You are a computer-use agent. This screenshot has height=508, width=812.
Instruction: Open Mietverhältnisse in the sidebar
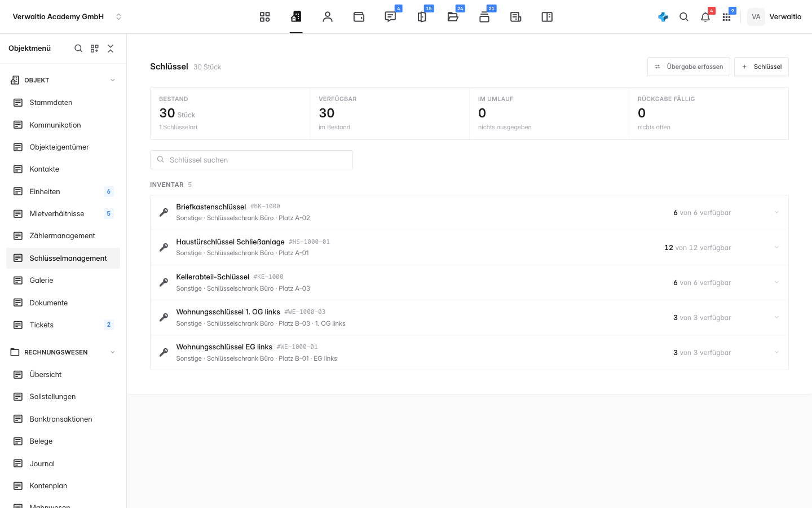63,214
